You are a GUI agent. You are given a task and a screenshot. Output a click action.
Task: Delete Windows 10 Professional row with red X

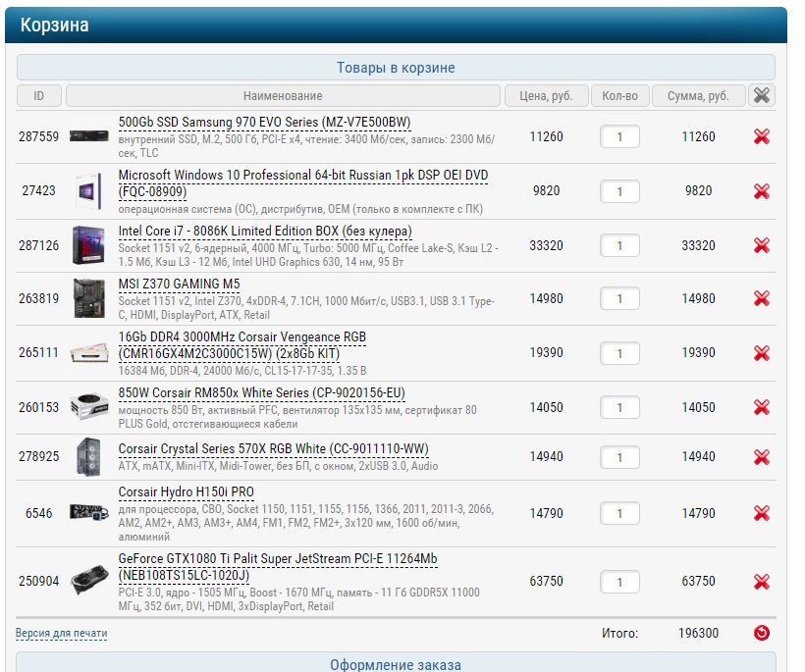pyautogui.click(x=762, y=191)
